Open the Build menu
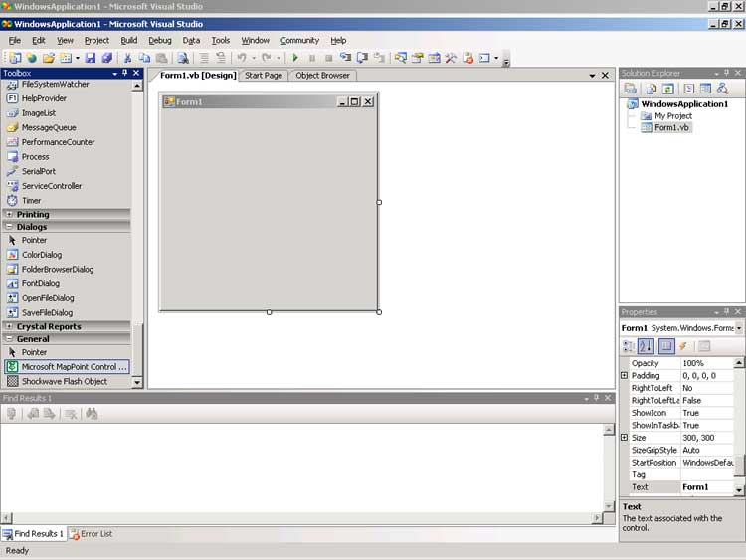This screenshot has width=746, height=560. 129,41
